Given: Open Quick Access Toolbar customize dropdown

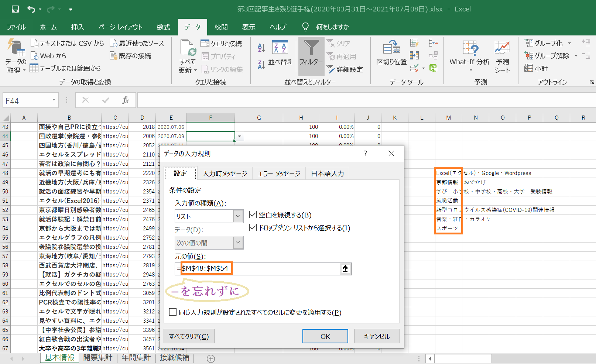Looking at the screenshot, I should point(71,9).
